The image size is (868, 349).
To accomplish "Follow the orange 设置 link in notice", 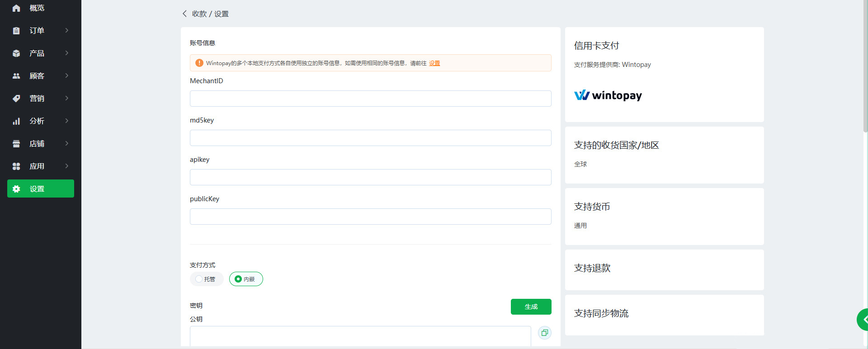I will click(x=434, y=63).
